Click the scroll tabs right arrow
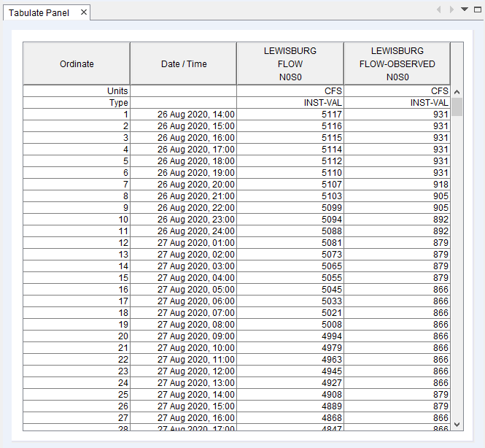The height and width of the screenshot is (448, 485). tap(451, 9)
